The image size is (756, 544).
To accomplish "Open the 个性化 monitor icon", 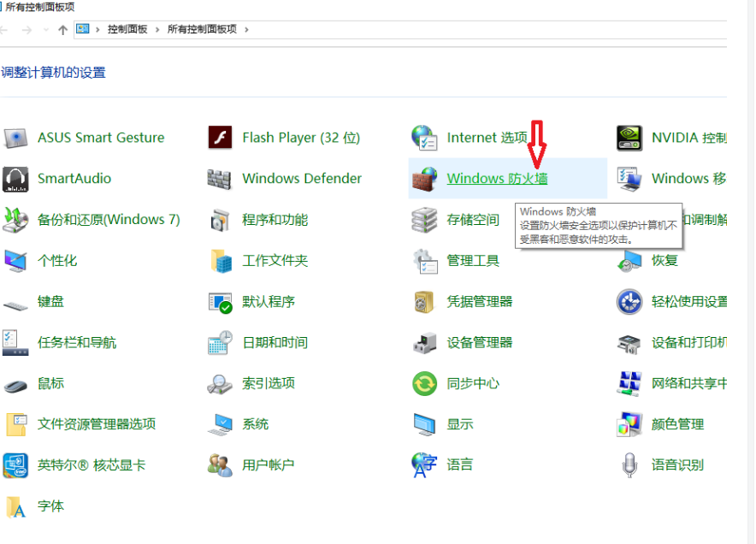I will [x=15, y=261].
